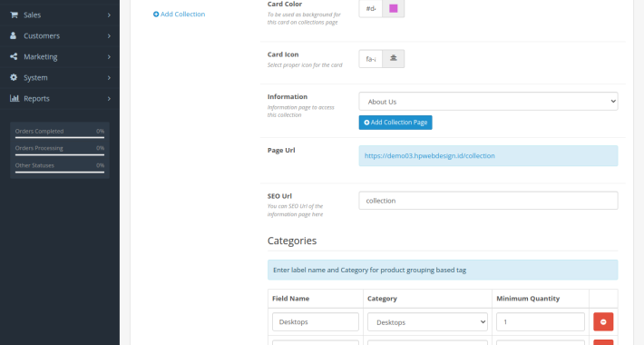Click the Customers person icon
Screen dimensions: 644x345
tap(13, 35)
